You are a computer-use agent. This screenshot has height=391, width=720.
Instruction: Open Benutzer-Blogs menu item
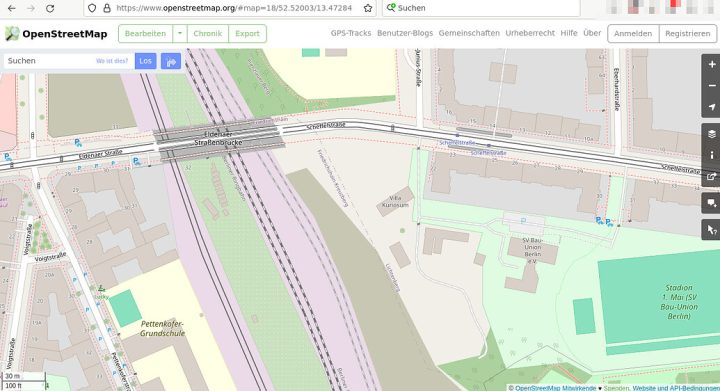[x=405, y=33]
